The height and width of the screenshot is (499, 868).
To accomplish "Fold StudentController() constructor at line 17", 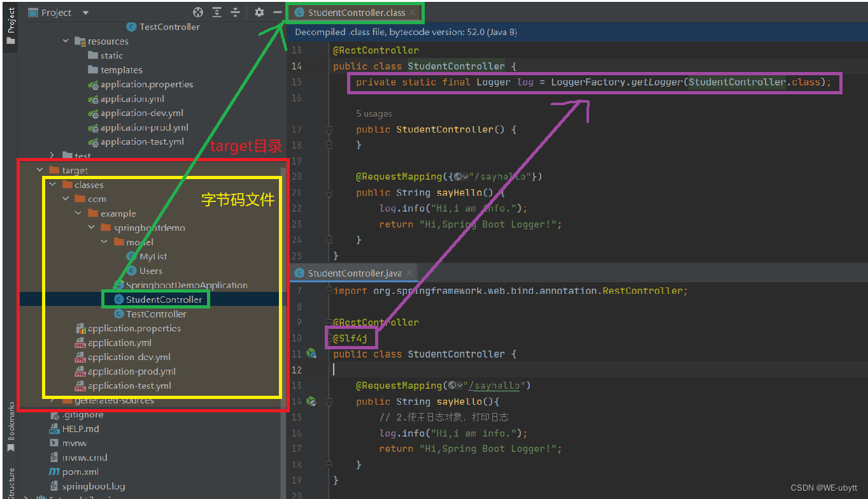I will [329, 129].
